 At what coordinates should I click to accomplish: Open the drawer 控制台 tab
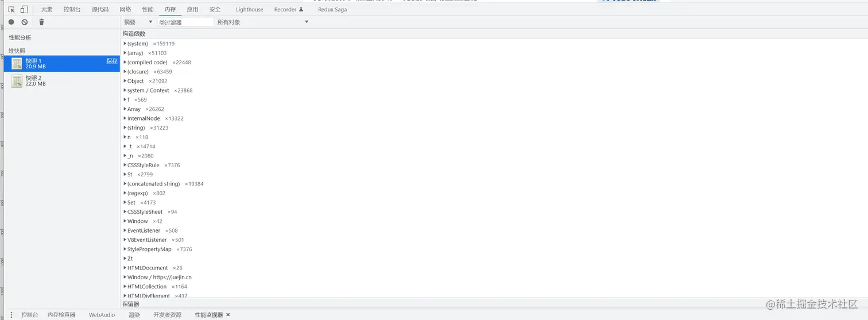tap(30, 315)
